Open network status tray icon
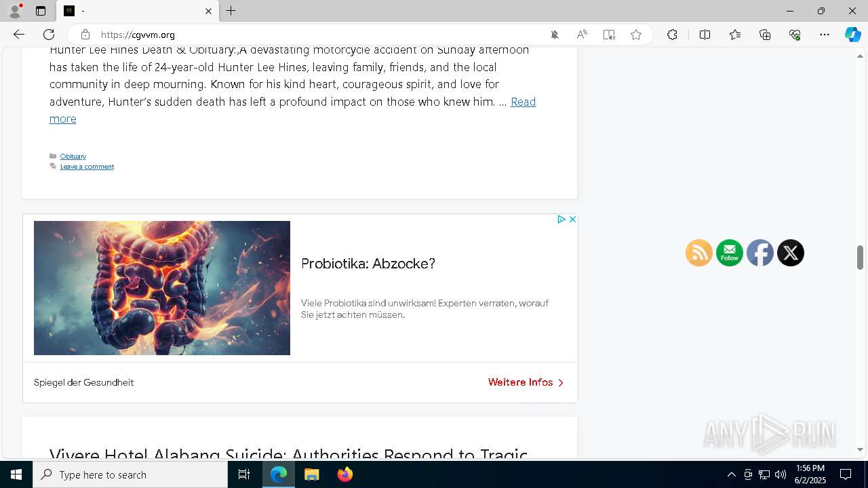 pos(764,474)
